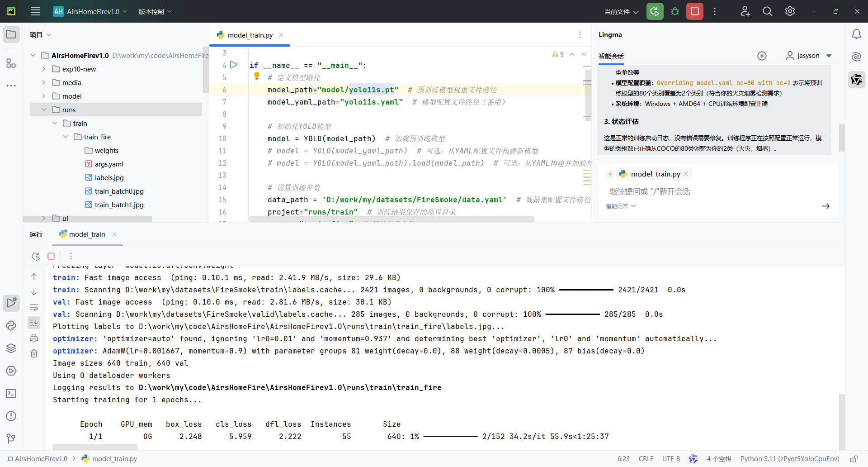Viewport: 868px width, 467px height.
Task: Open Python Packages layers icon
Action: [x=11, y=348]
